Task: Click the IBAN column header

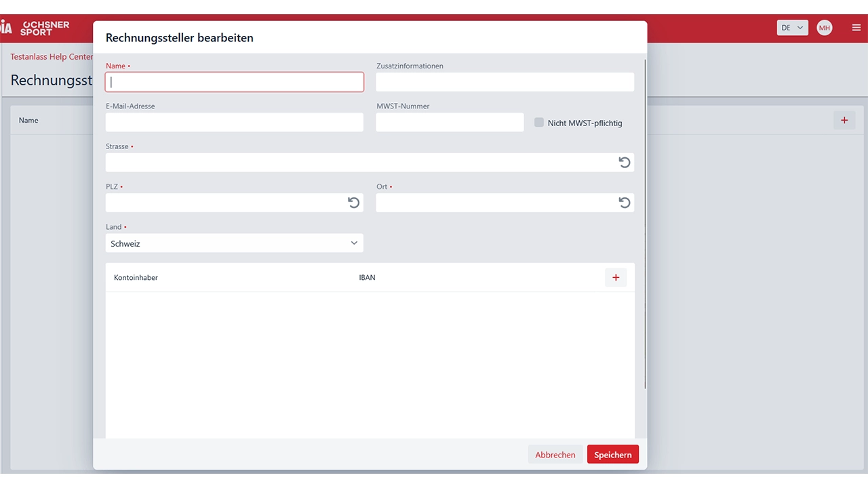Action: coord(367,278)
